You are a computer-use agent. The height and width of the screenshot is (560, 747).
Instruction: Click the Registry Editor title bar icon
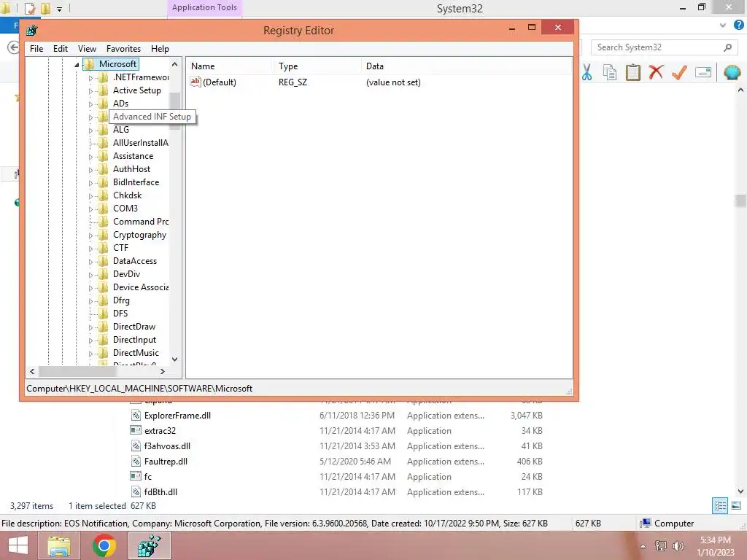pyautogui.click(x=32, y=31)
